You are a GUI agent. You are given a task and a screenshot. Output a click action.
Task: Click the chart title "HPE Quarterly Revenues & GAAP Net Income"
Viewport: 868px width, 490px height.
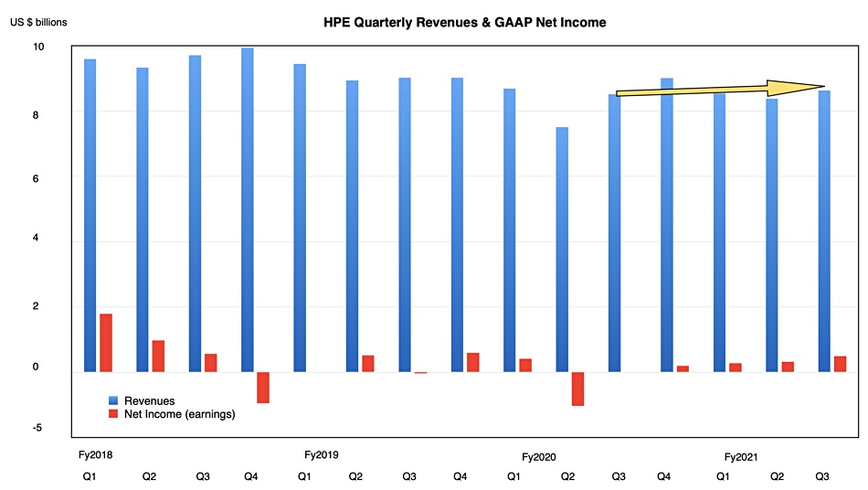[464, 23]
